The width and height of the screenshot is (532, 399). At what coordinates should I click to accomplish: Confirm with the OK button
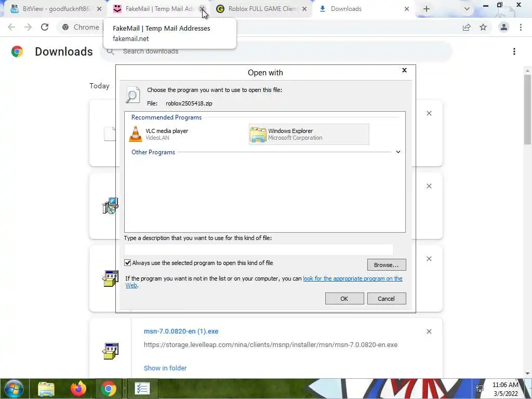click(x=344, y=299)
